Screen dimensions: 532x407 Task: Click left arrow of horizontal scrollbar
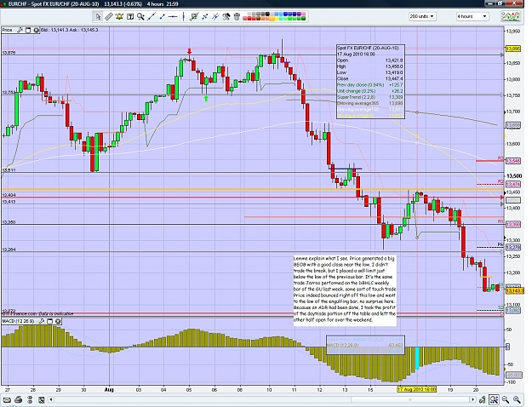(x=51, y=399)
